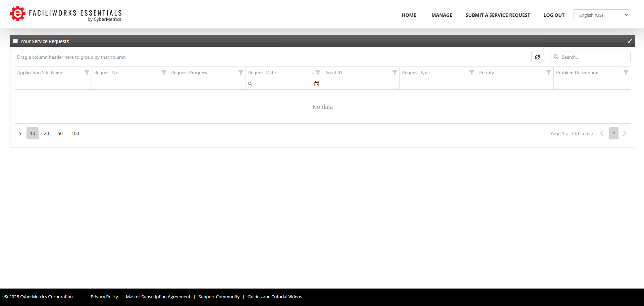Click SUBMIT A SERVICE REQUEST
Viewport: 644px width, 306px height.
498,15
